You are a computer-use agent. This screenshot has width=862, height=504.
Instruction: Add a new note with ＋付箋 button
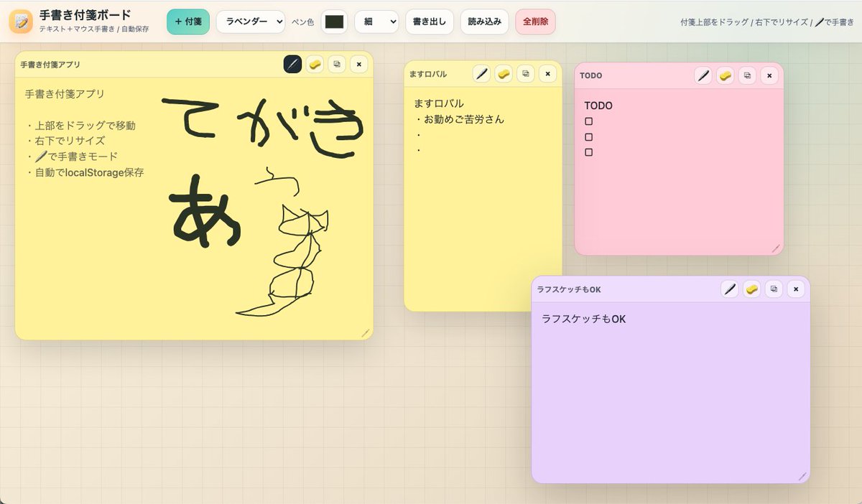(188, 22)
